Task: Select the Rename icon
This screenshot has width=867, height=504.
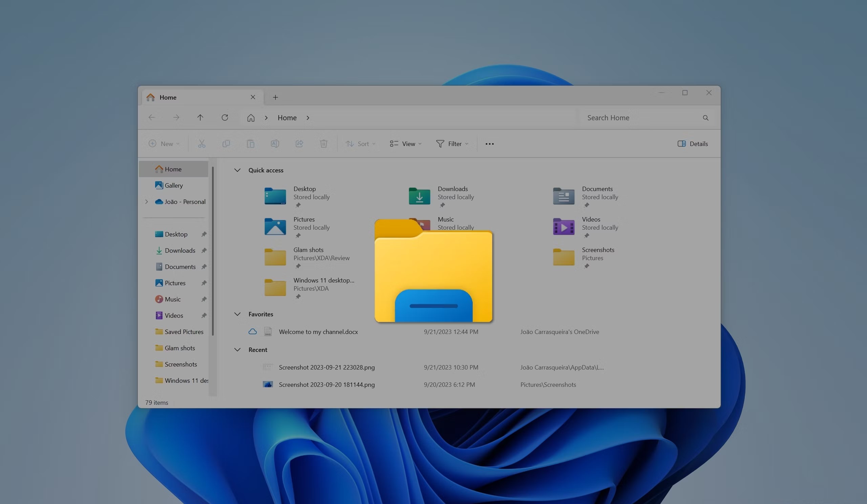Action: pyautogui.click(x=275, y=144)
